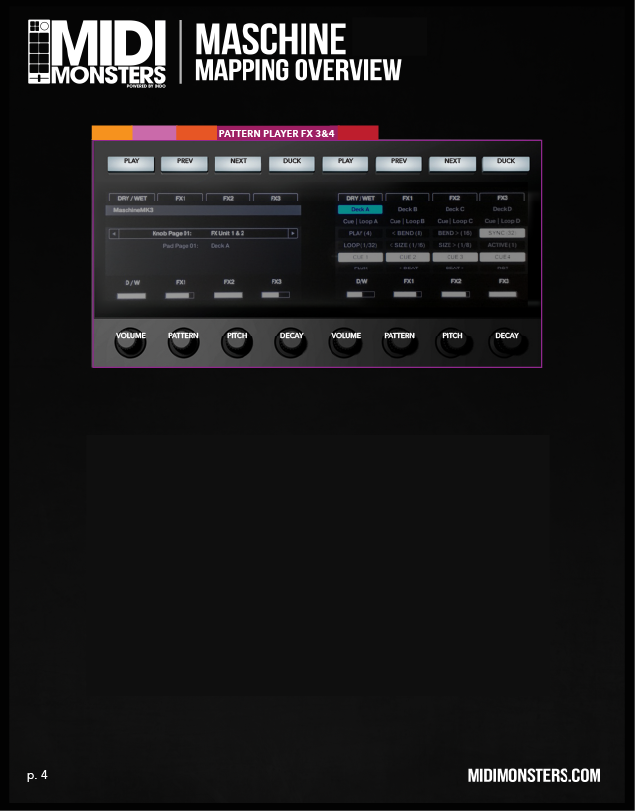This screenshot has height=811, width=635.
Task: Toggle the left DUCK button
Action: pos(291,161)
